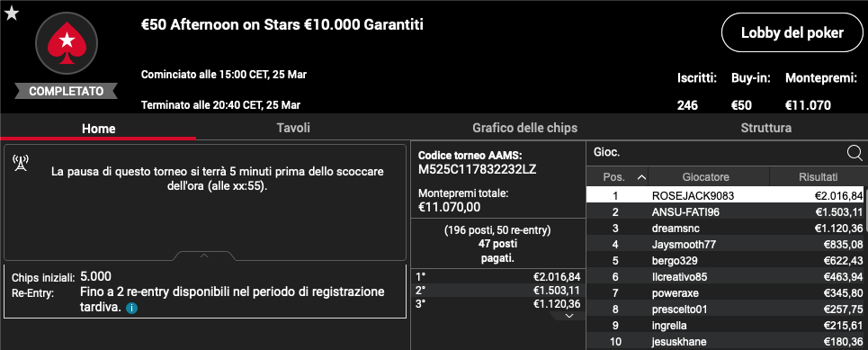Image resolution: width=868 pixels, height=350 pixels.
Task: Collapse the announcement panel chevron
Action: [203, 256]
